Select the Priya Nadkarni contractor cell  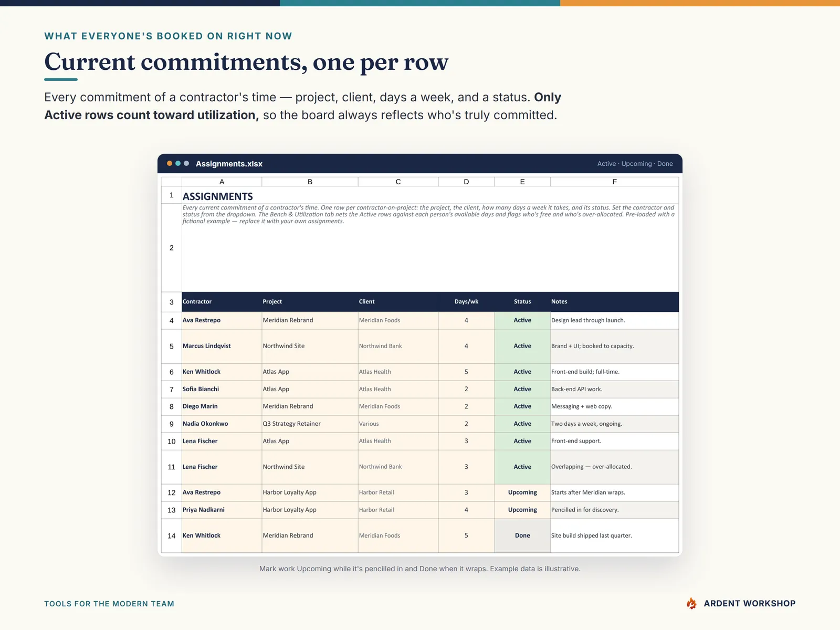[x=222, y=510]
